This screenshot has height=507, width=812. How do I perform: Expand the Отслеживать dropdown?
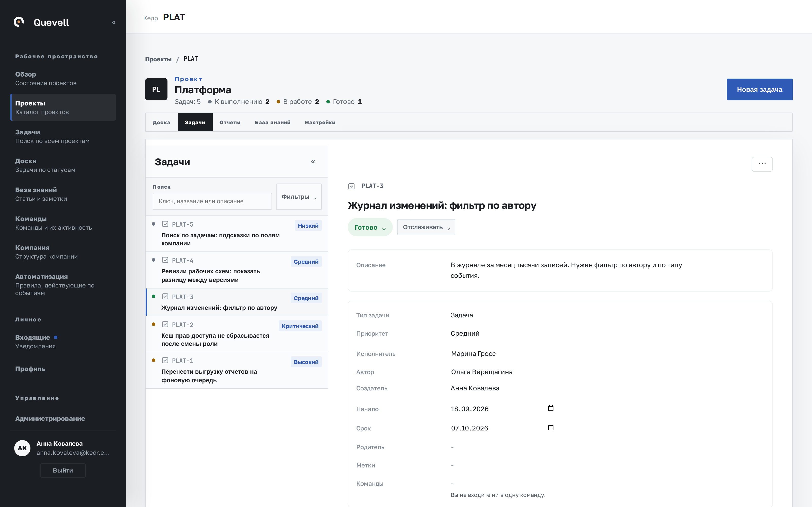426,227
